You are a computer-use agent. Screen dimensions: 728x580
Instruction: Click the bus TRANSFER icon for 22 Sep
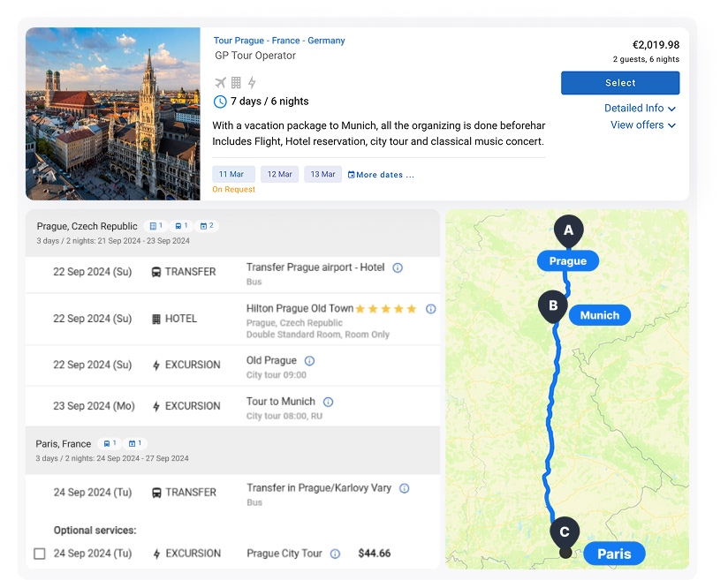tap(155, 272)
